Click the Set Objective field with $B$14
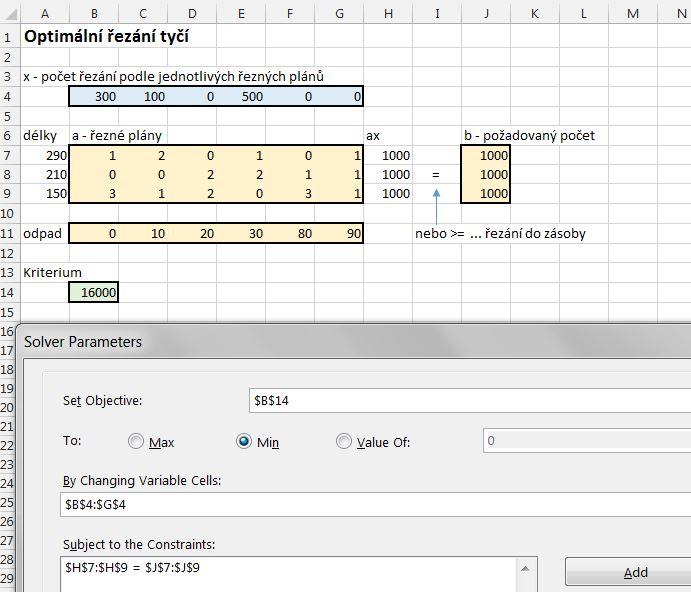This screenshot has height=592, width=691. pyautogui.click(x=470, y=400)
